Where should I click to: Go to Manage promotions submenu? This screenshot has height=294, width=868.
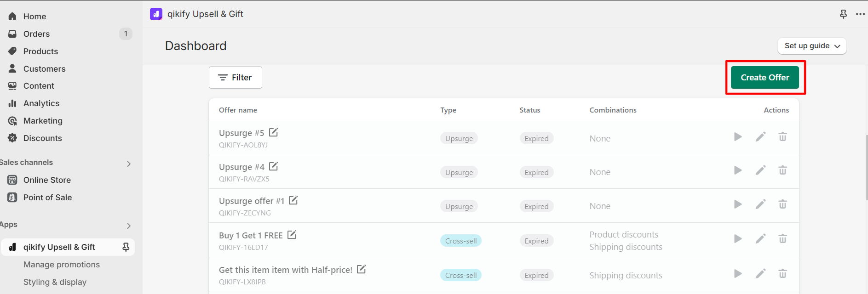tap(62, 265)
